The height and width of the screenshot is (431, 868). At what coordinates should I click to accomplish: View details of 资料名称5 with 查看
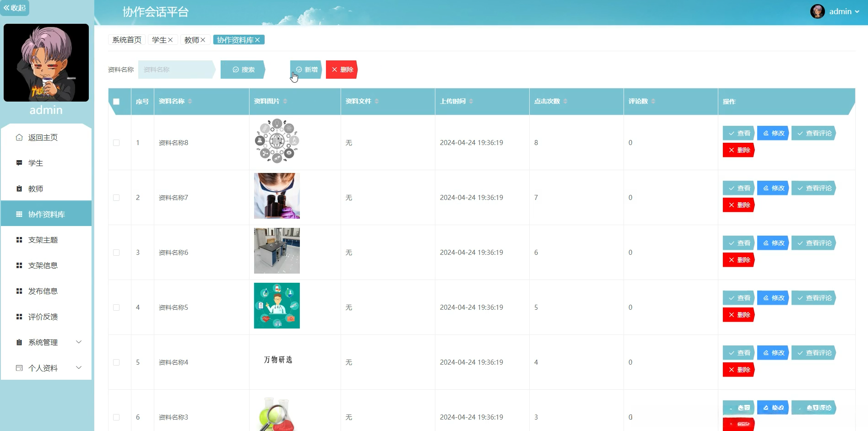pos(739,298)
